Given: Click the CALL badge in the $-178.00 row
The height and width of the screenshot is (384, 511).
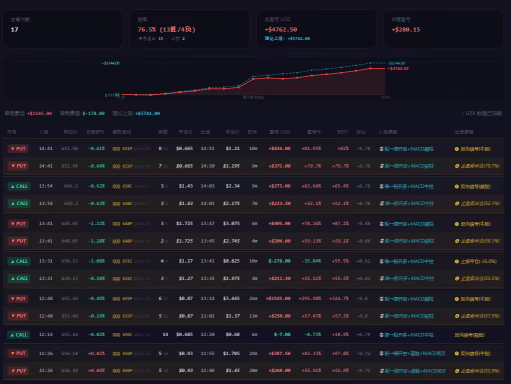Looking at the screenshot, I should 19,261.
